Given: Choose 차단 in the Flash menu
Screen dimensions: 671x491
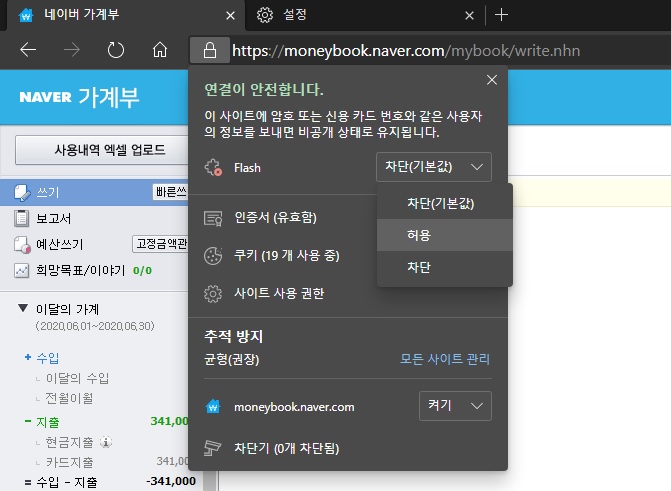Looking at the screenshot, I should click(445, 267).
